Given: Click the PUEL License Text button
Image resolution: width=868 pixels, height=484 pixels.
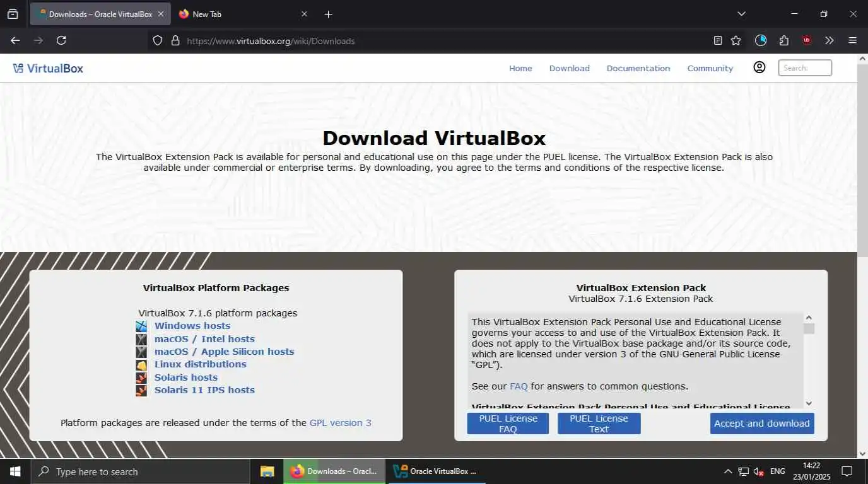Looking at the screenshot, I should click(x=599, y=423).
